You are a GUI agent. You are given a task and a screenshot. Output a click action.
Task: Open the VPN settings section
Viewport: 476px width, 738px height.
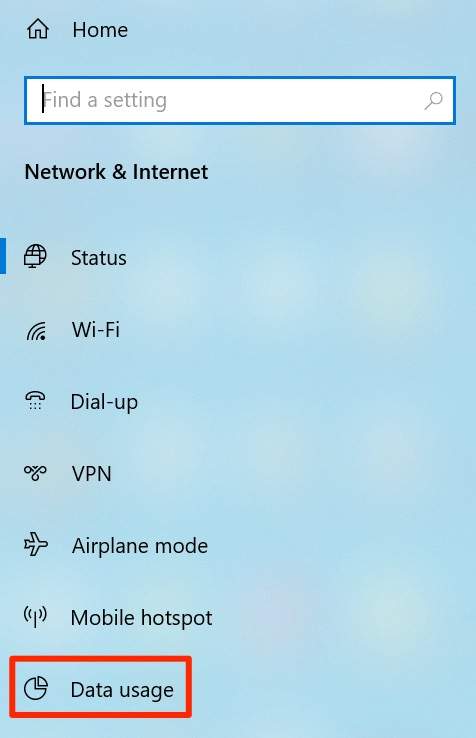pos(91,473)
